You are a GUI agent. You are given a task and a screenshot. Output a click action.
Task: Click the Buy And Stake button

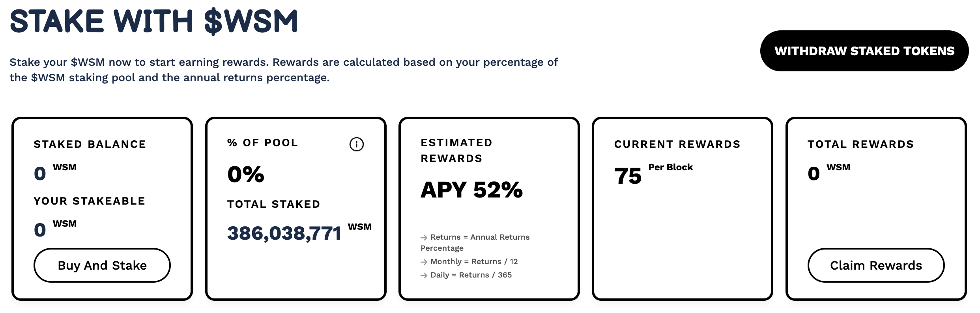[x=102, y=265]
